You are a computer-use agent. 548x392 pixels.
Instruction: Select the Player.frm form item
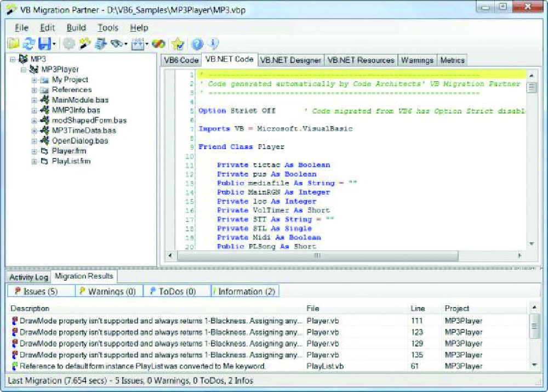tap(69, 151)
